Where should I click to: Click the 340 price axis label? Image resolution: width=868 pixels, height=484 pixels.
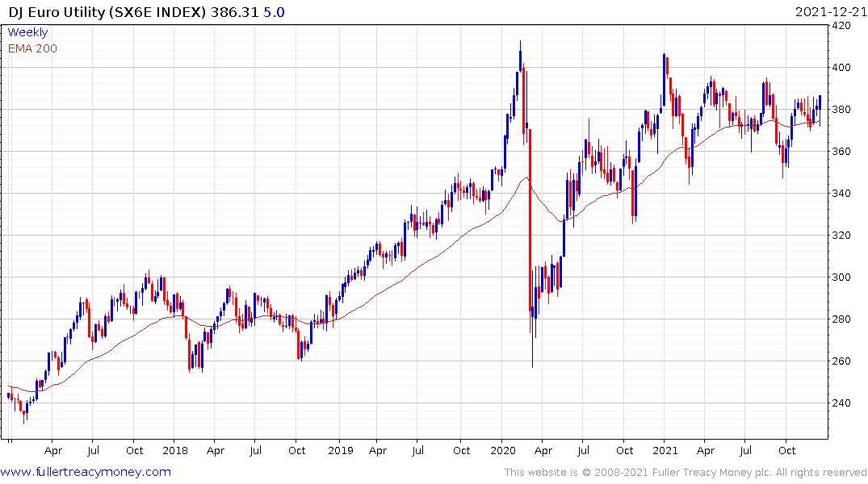pyautogui.click(x=841, y=194)
